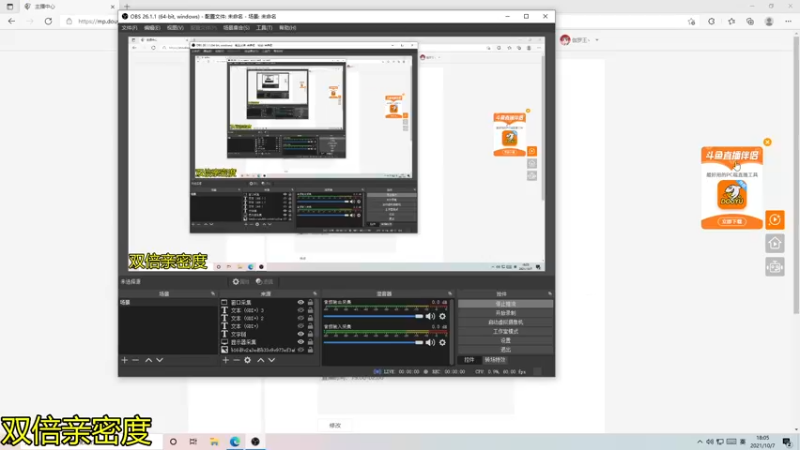Toggle visibility of 文本 (GDI+) 2 source
800x450 pixels.
coord(301,318)
